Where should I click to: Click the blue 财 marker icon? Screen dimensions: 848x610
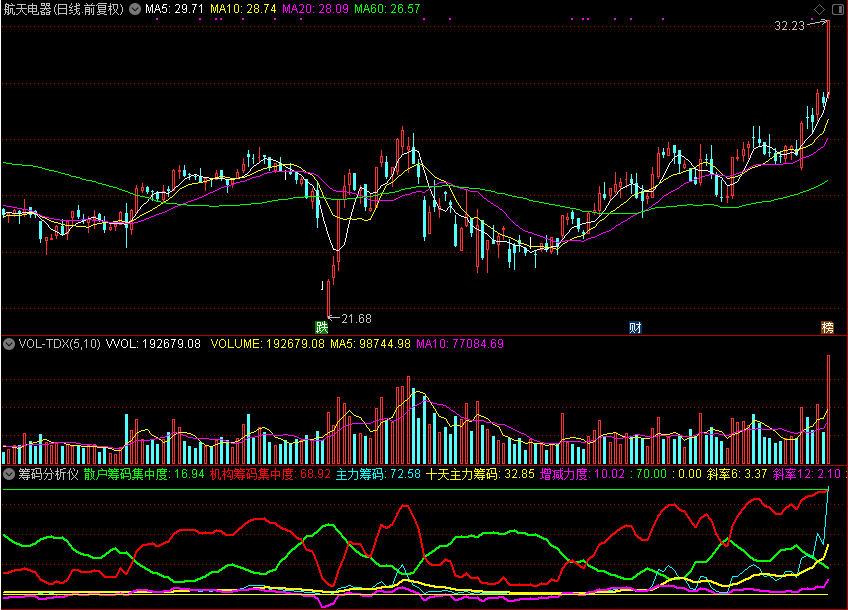coord(635,327)
